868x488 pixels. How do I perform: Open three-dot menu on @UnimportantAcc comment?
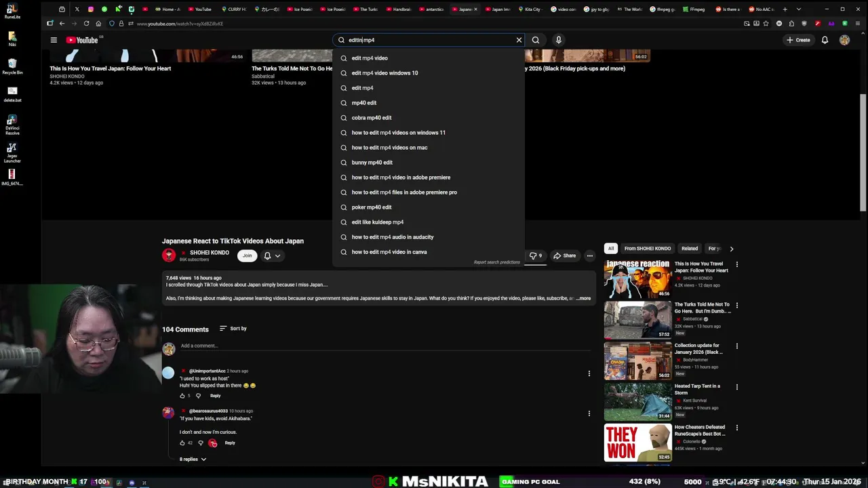pyautogui.click(x=589, y=373)
